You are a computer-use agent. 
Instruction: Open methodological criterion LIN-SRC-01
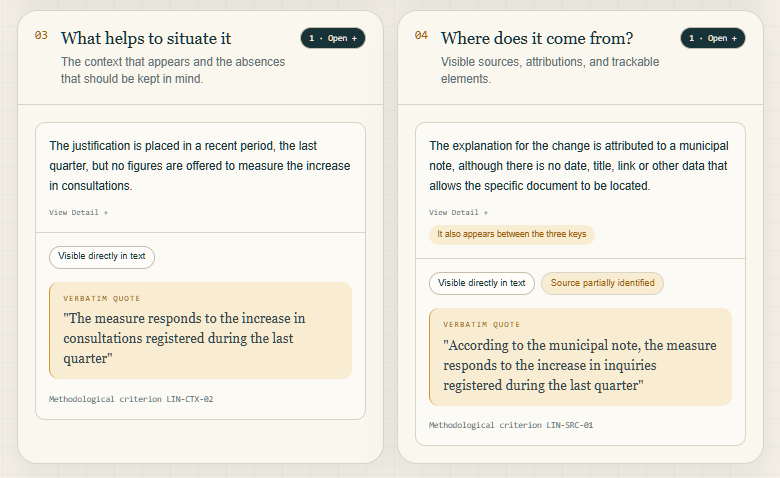[x=511, y=425]
